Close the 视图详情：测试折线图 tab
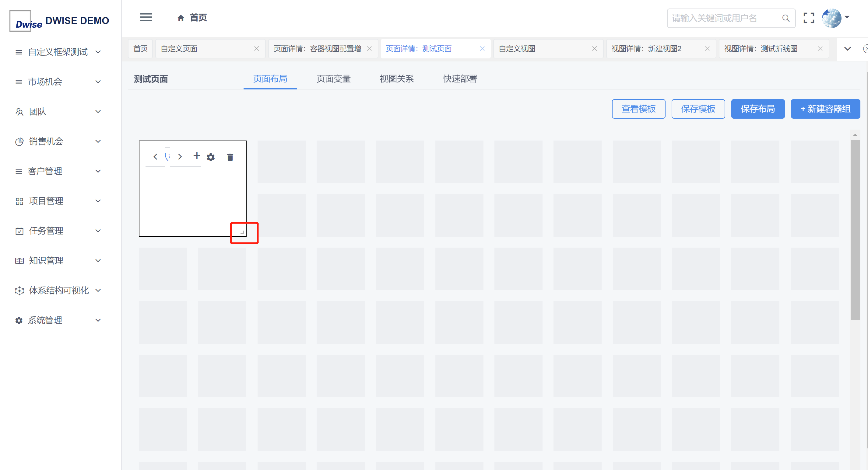The image size is (868, 470). pyautogui.click(x=820, y=49)
